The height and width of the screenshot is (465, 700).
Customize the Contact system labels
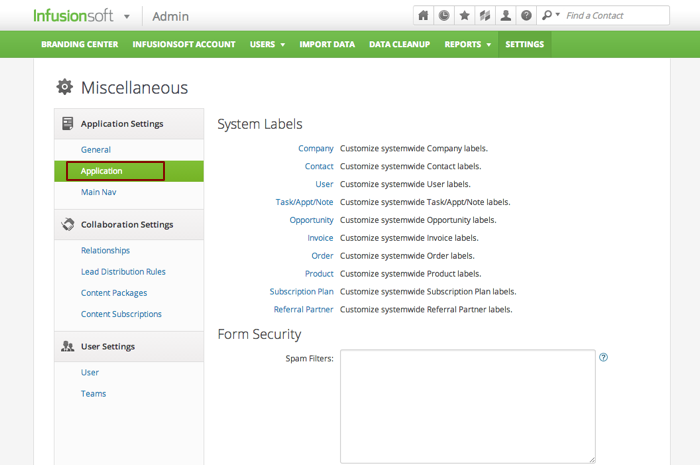[319, 166]
